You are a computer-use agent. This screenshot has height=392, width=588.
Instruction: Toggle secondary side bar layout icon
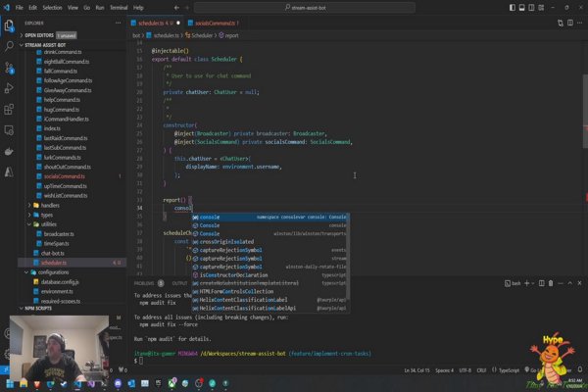(531, 8)
